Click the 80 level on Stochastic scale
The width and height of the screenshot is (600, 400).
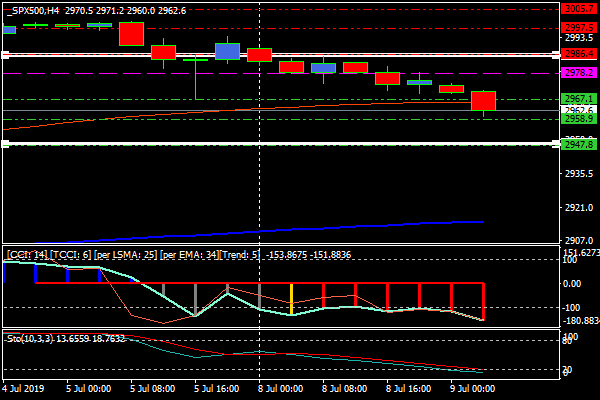click(567, 341)
